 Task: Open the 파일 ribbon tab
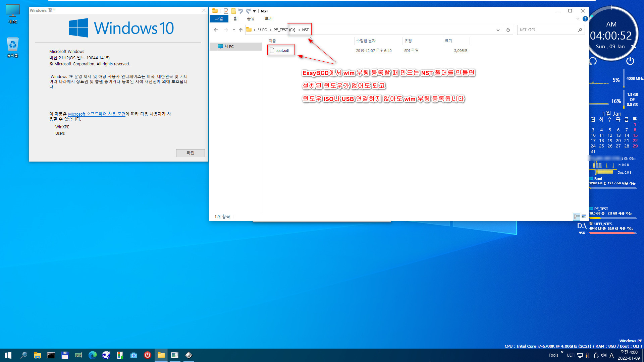pyautogui.click(x=219, y=19)
